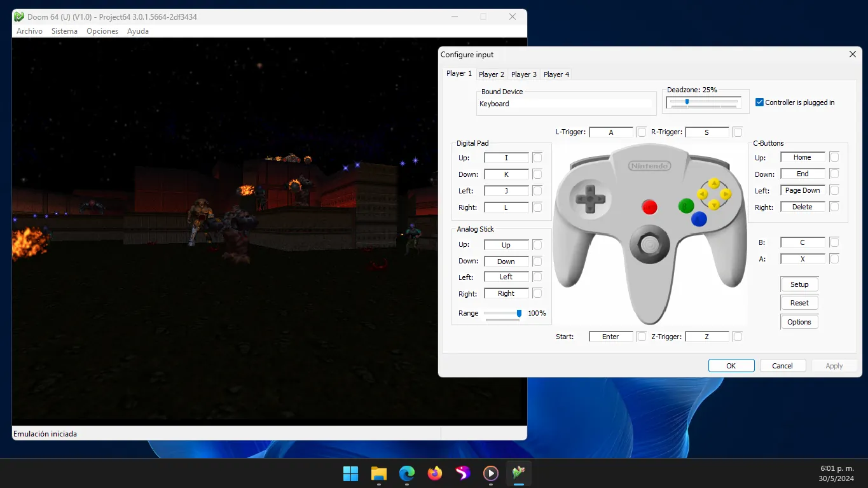Confirm with the OK button

pos(731,366)
